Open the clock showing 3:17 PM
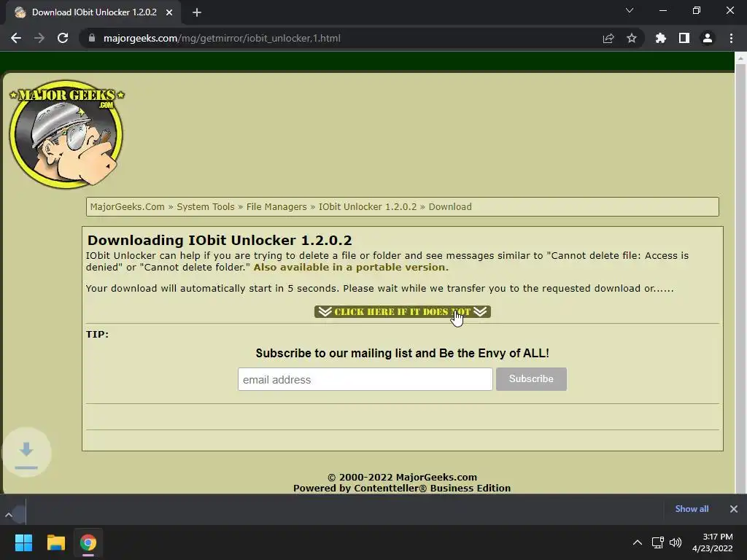 (x=712, y=542)
